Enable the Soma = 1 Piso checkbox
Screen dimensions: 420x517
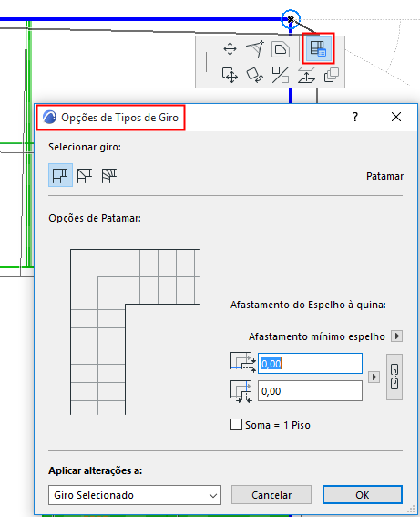pos(236,425)
